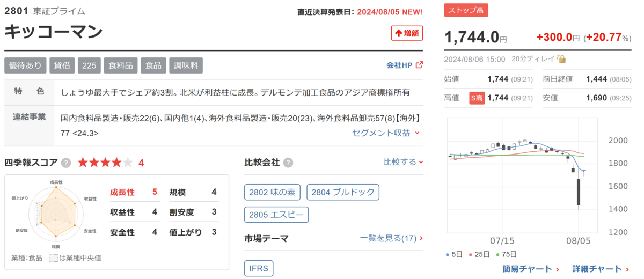644x279 pixels.
Task: Select comparison company 2805 エスビー
Action: coord(276,215)
